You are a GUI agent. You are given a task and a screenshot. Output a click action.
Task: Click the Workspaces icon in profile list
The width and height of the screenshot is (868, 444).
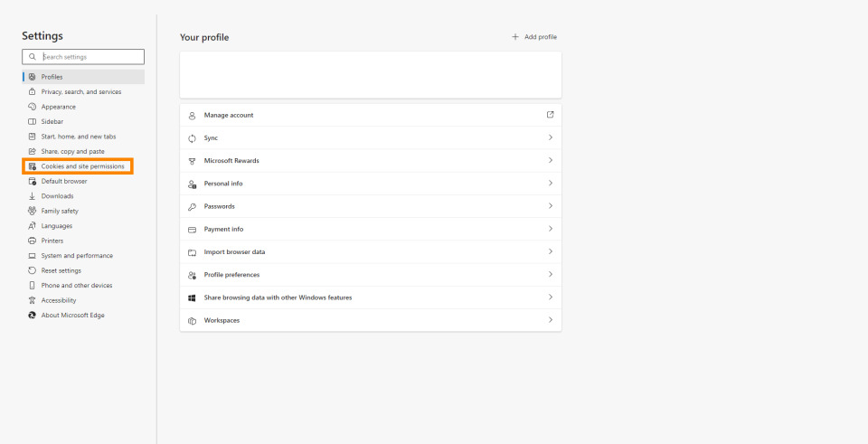tap(192, 320)
